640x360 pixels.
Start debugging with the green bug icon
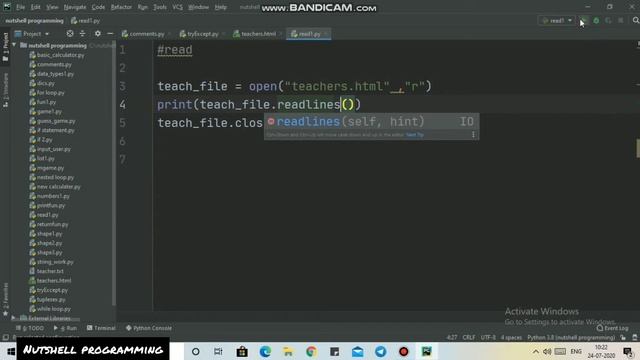[596, 20]
